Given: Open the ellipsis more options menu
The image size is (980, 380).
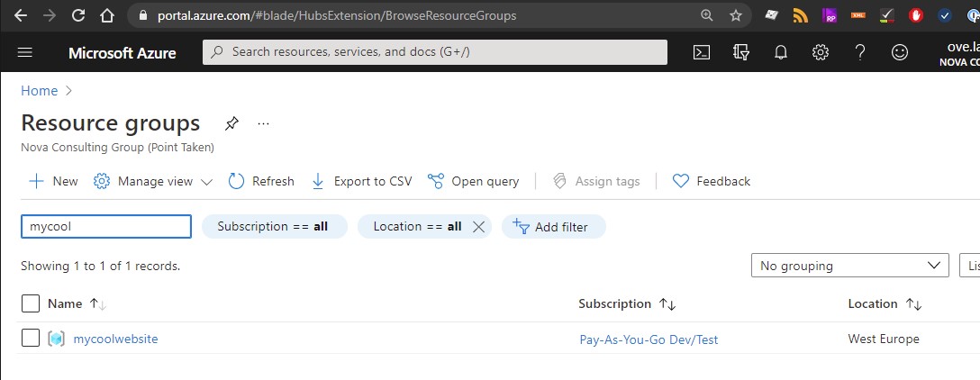Looking at the screenshot, I should 263,123.
